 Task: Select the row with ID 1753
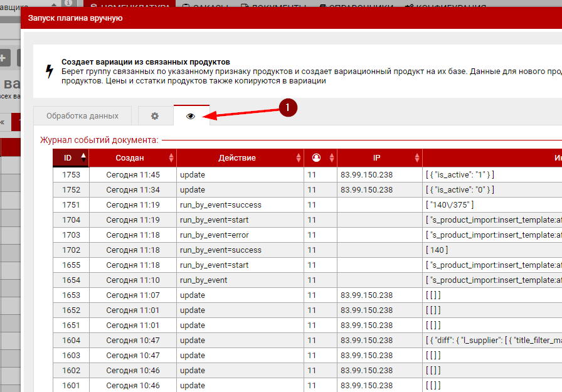point(71,175)
